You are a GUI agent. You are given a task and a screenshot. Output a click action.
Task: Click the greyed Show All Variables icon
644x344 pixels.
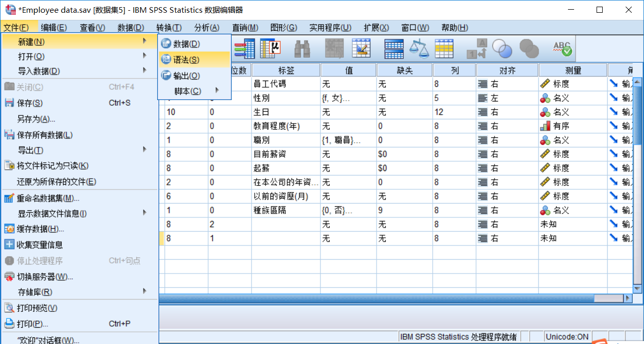click(529, 48)
